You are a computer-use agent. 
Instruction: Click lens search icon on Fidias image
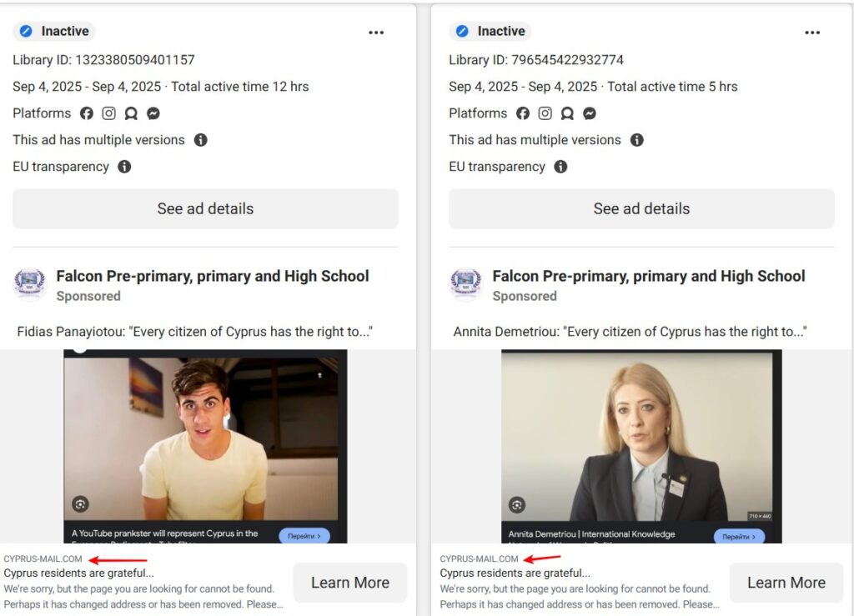point(81,504)
